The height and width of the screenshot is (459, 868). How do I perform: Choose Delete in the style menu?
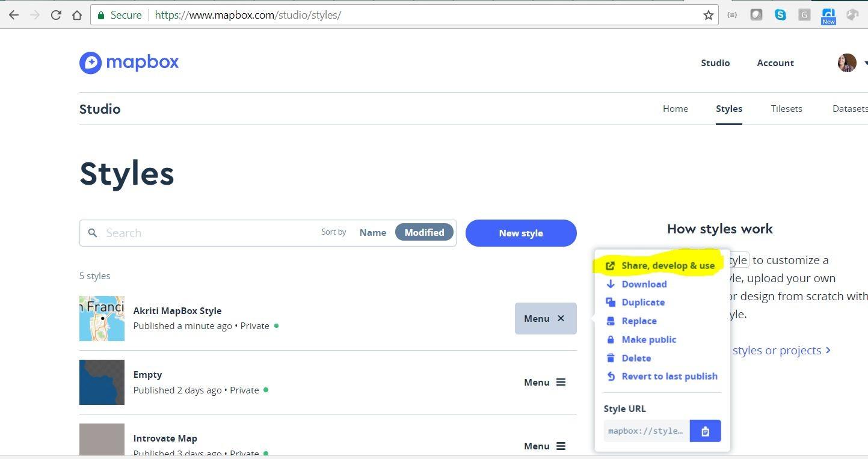click(636, 358)
